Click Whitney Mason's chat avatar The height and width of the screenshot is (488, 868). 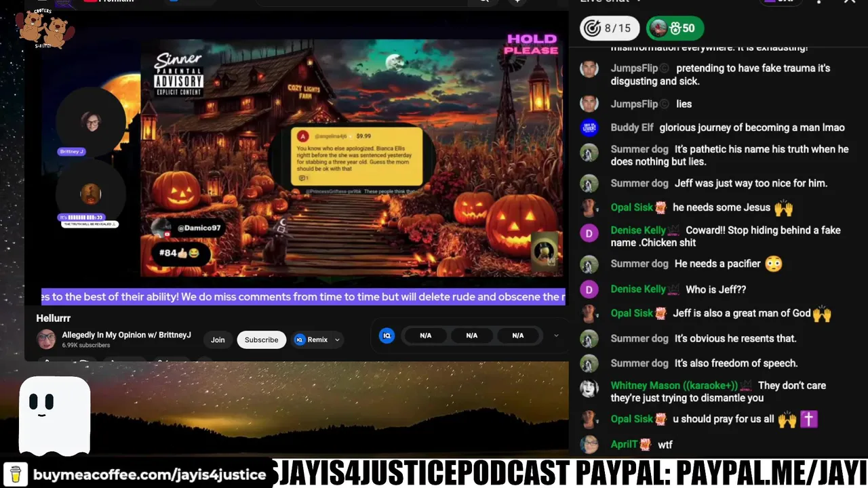[x=589, y=388]
